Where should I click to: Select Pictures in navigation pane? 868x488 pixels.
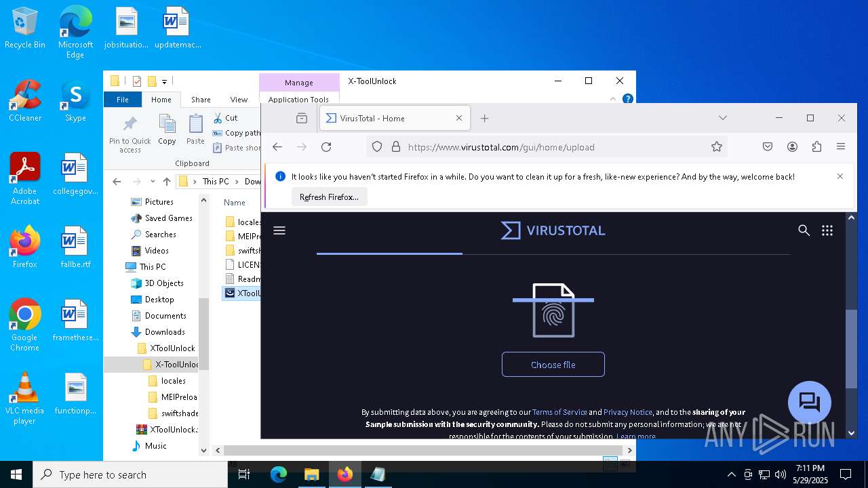point(159,202)
